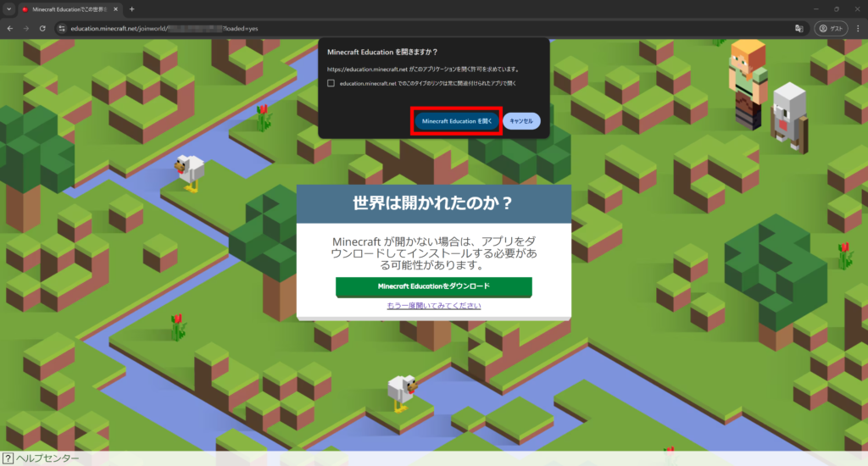868x466 pixels.
Task: Click the 'Minecraft Education を開く' button
Action: [x=457, y=121]
